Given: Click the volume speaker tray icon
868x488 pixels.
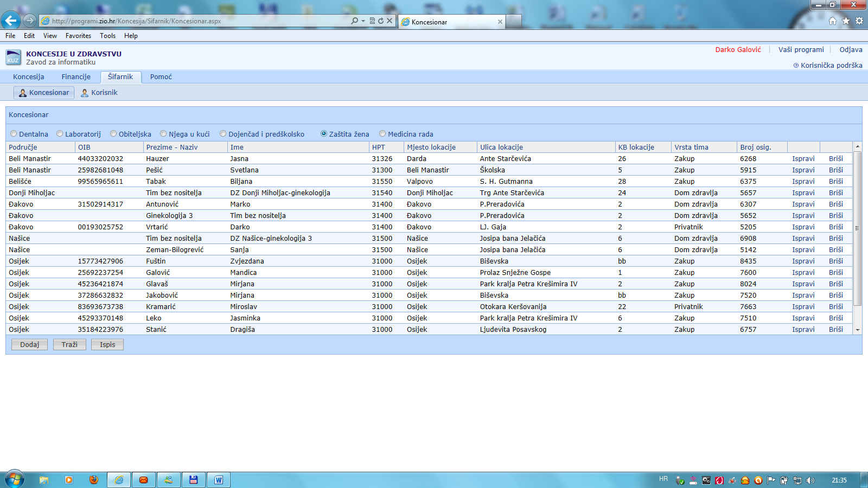Looking at the screenshot, I should [x=810, y=480].
